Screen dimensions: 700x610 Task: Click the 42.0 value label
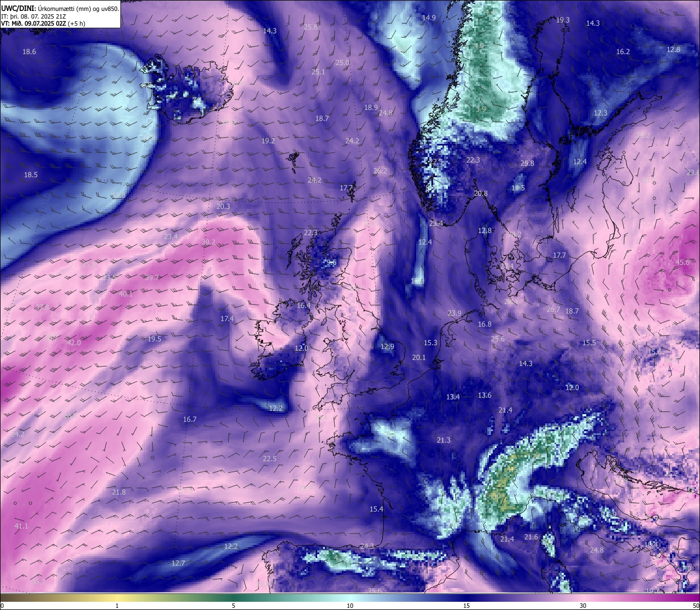click(x=74, y=343)
